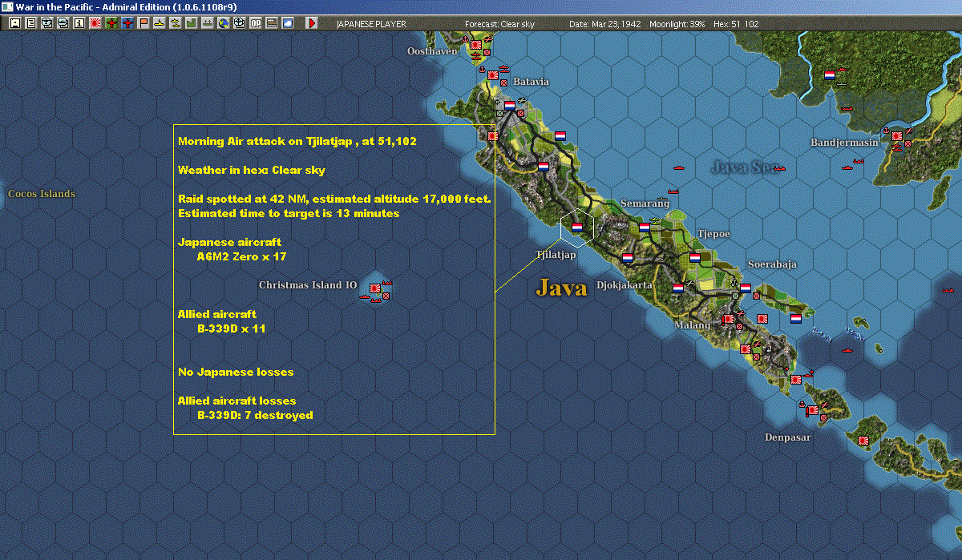The width and height of the screenshot is (962, 560).
Task: Click the 'Date: Mar 23, 1942' status text
Action: [x=603, y=24]
